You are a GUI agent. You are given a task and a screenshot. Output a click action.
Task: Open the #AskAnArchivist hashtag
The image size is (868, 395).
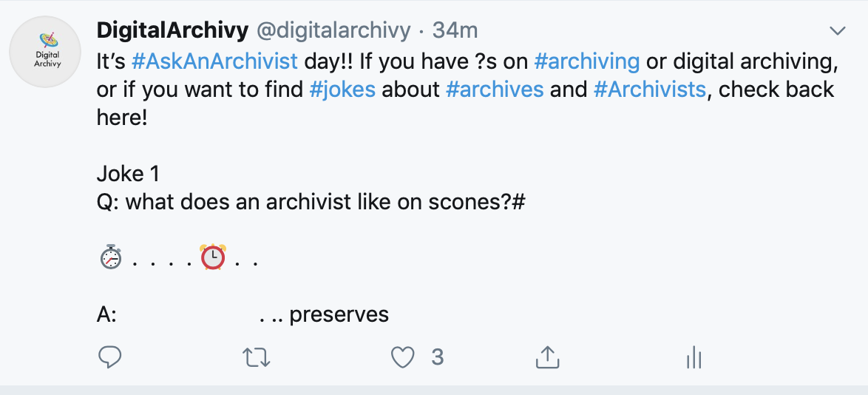215,61
